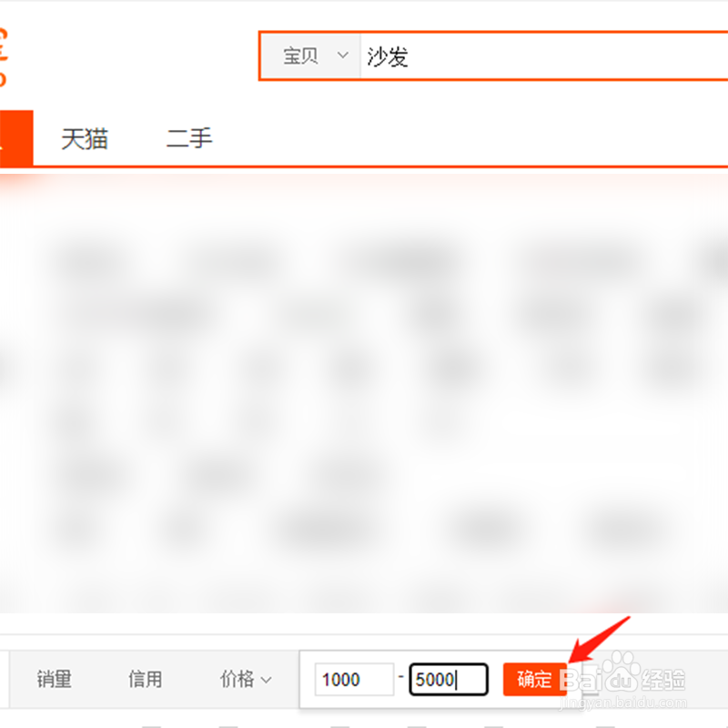Open the 宝贝 search type selector
This screenshot has height=728, width=728.
click(310, 56)
